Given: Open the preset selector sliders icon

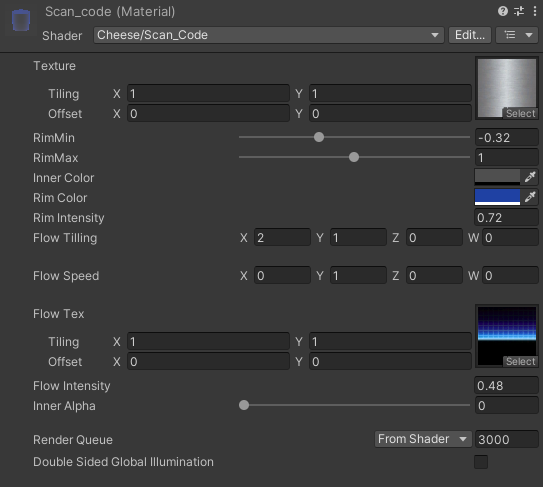Looking at the screenshot, I should click(519, 11).
